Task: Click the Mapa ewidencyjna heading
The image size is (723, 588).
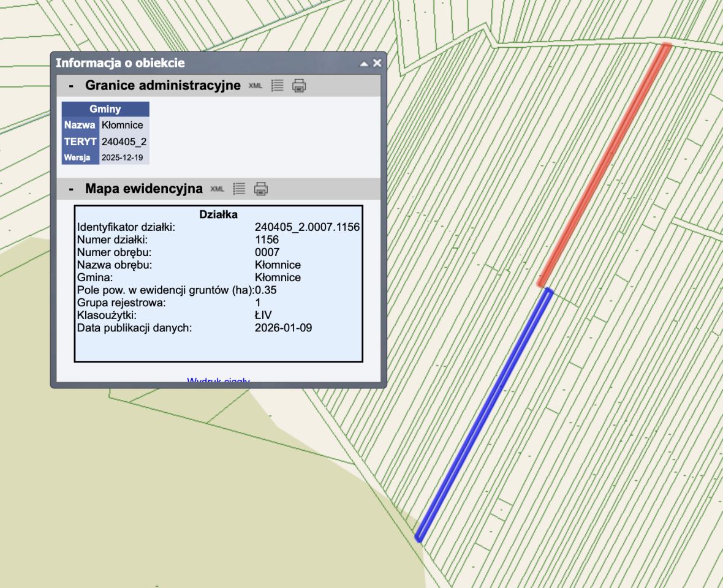Action: [x=144, y=189]
